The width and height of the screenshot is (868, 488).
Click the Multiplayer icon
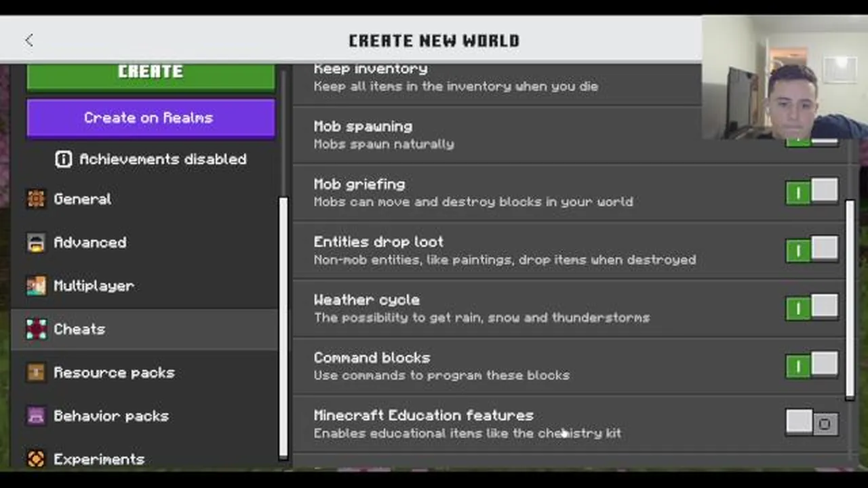click(36, 285)
